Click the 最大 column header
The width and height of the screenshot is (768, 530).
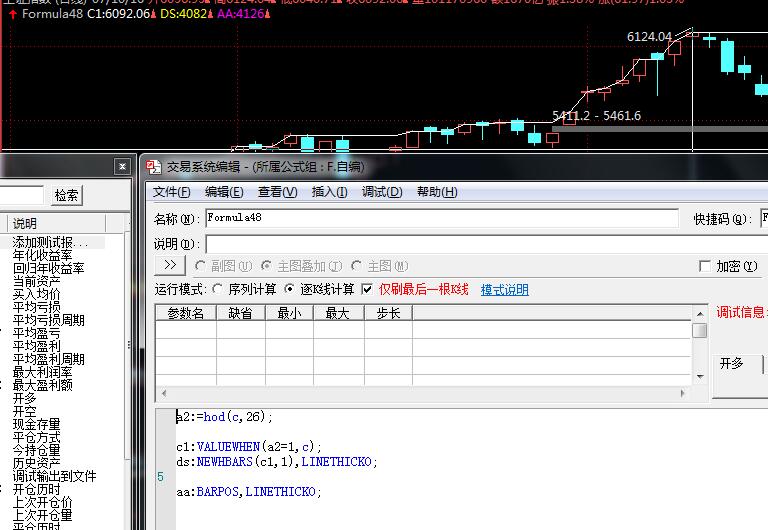338,313
